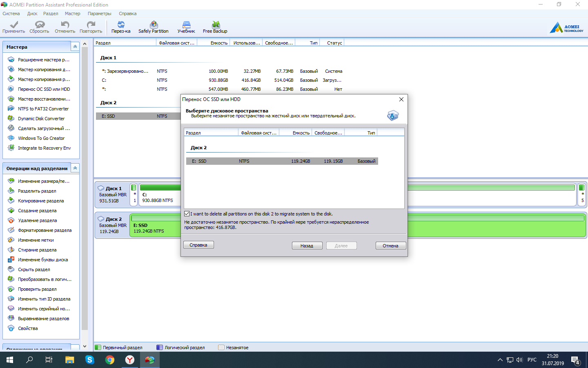Click the Назад button in the dialog
This screenshot has width=588, height=368.
click(x=307, y=246)
